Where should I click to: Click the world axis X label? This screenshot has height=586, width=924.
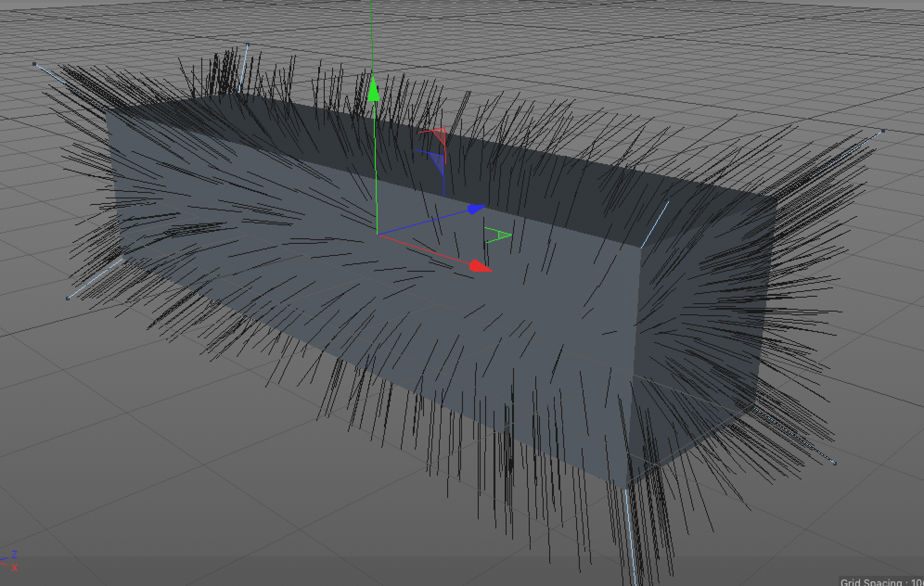[x=14, y=567]
